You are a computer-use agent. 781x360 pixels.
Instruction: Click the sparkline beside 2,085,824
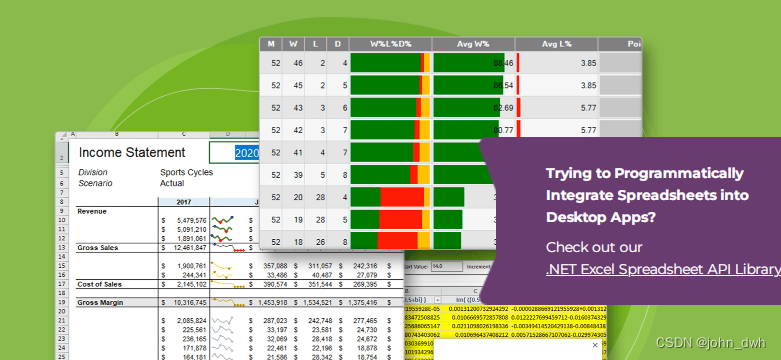tap(222, 321)
